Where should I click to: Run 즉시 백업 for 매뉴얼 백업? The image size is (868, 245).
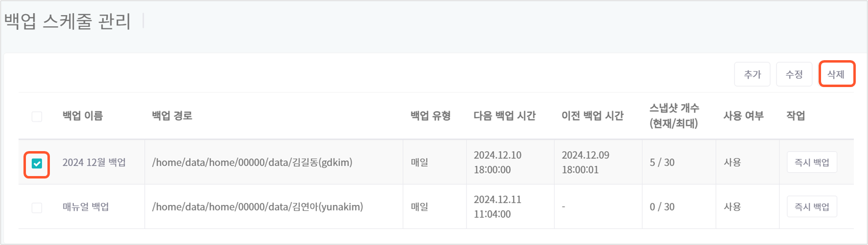812,207
